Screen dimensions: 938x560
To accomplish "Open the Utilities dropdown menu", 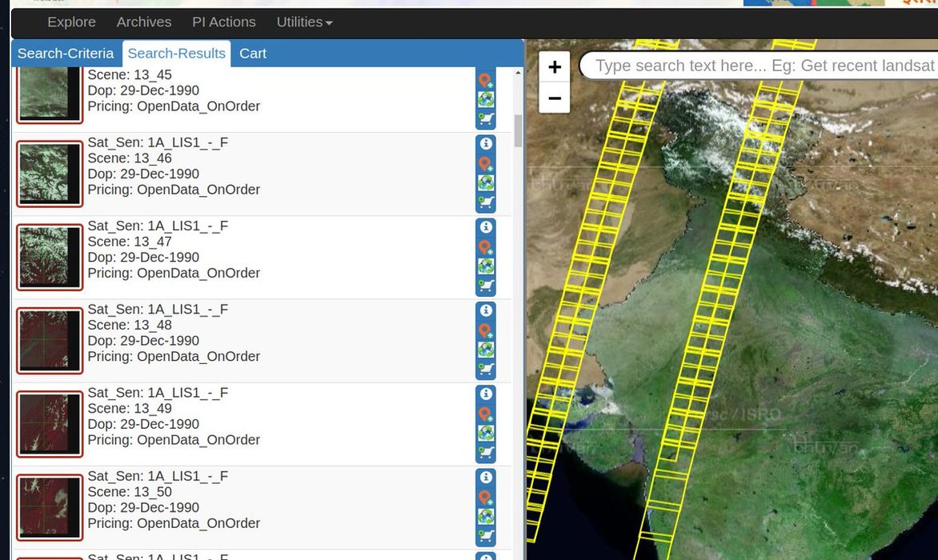I will point(304,22).
